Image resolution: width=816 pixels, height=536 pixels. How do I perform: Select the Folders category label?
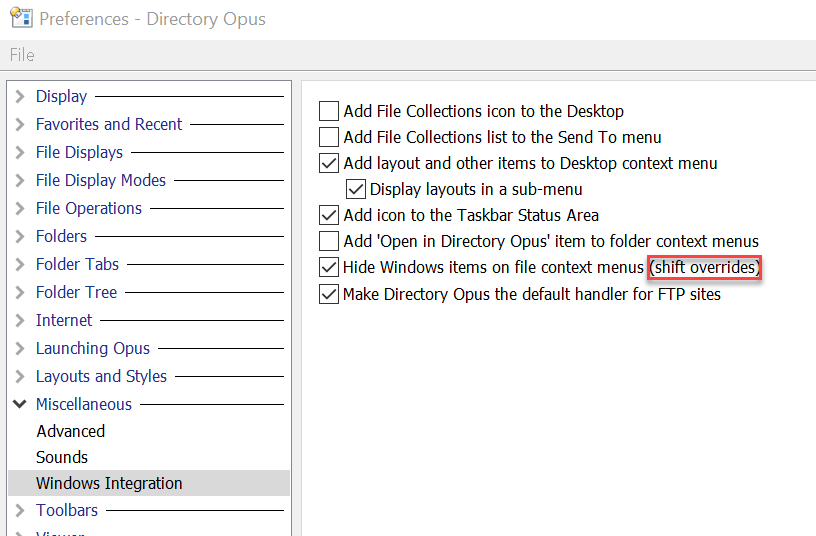click(x=61, y=236)
